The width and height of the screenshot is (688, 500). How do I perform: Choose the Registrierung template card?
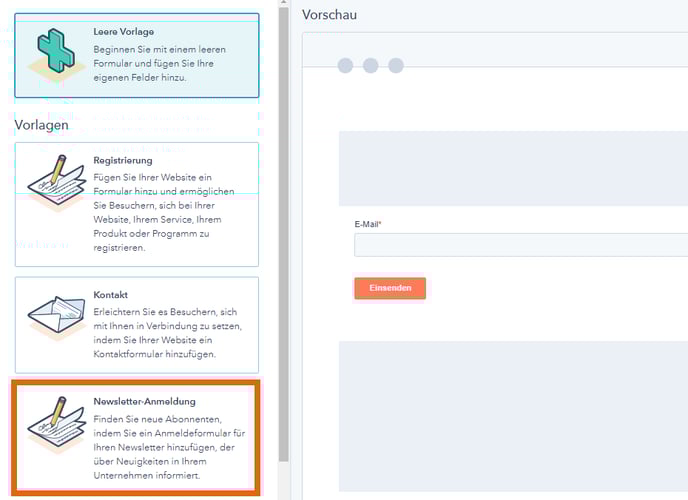(137, 204)
